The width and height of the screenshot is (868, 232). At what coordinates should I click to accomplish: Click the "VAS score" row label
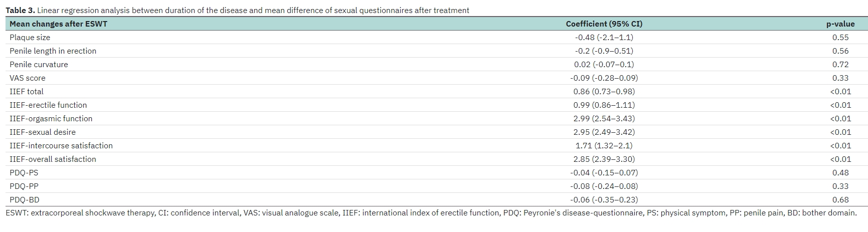(x=27, y=78)
